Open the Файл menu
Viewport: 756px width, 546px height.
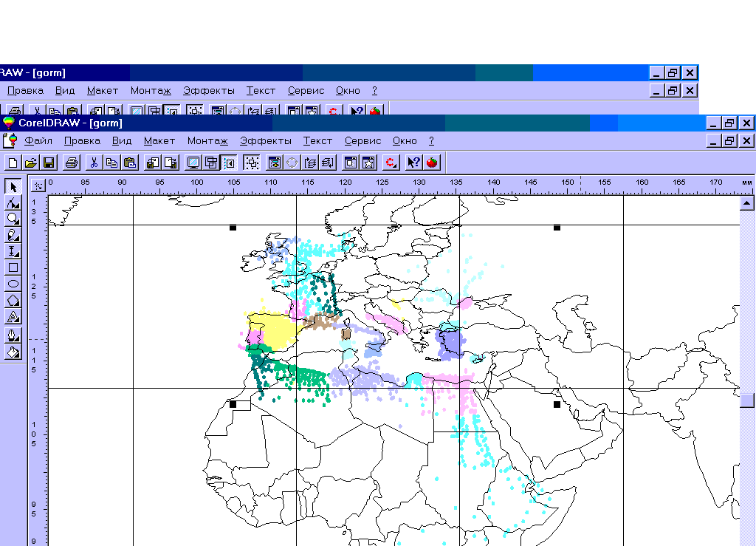coord(38,141)
